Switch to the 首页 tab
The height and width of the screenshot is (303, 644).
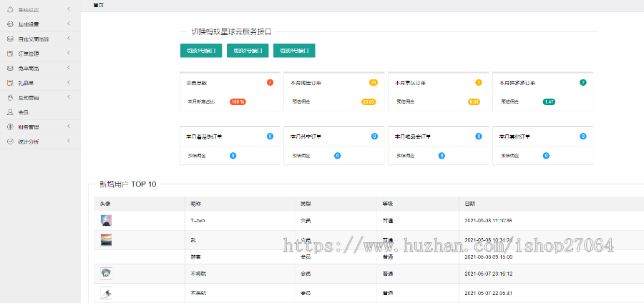(x=97, y=4)
